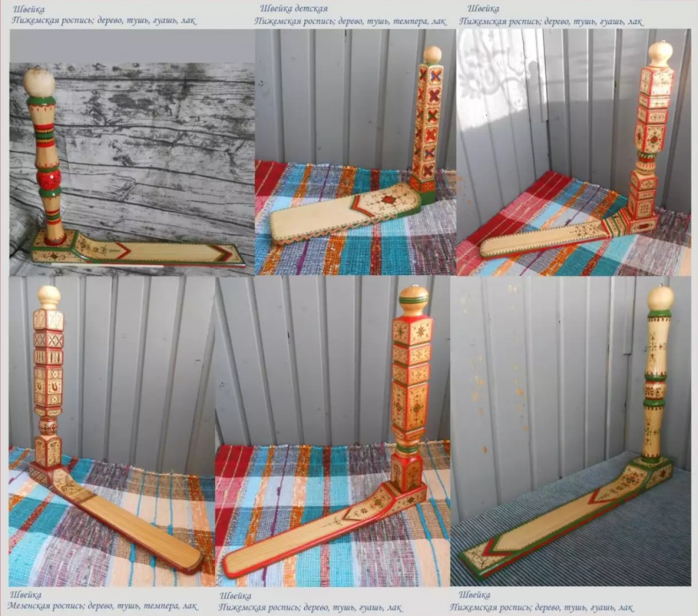This screenshot has width=698, height=616.
Task: Open the photo with gray weathered-wood backdrop
Action: (x=132, y=169)
